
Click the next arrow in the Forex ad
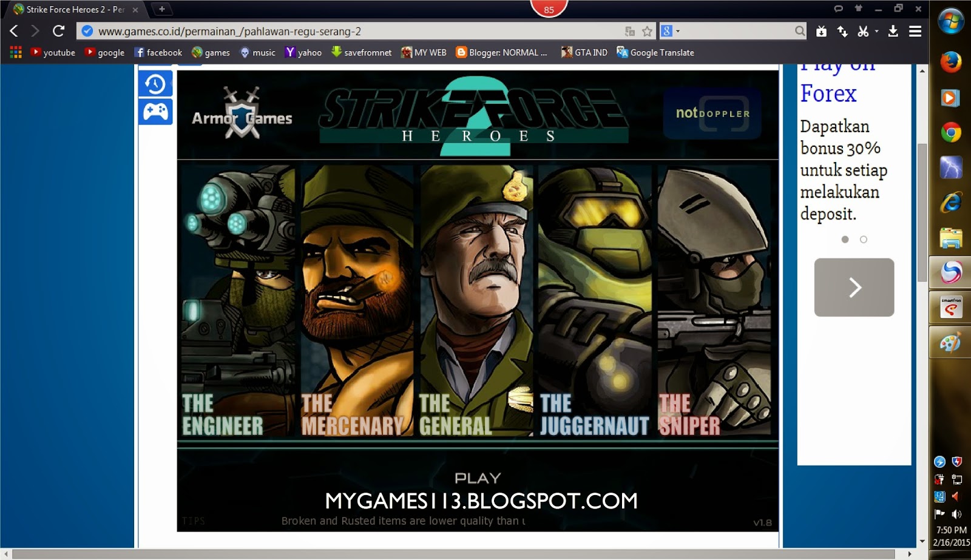click(854, 287)
